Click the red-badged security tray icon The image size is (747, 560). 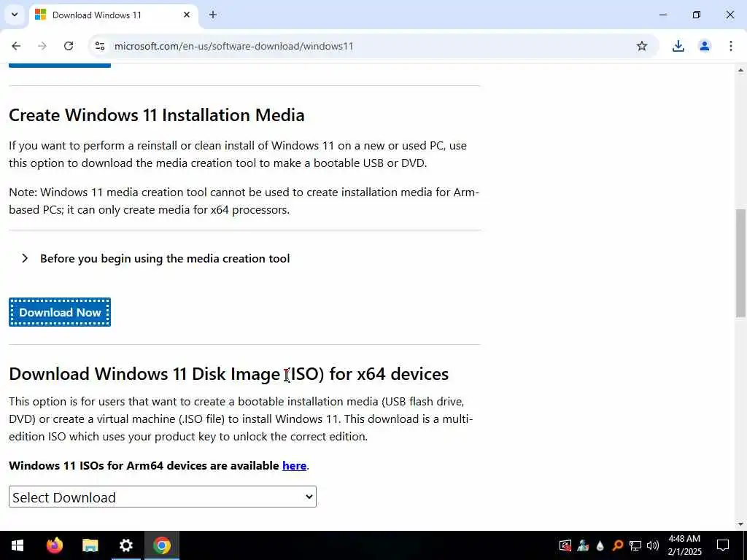[565, 545]
